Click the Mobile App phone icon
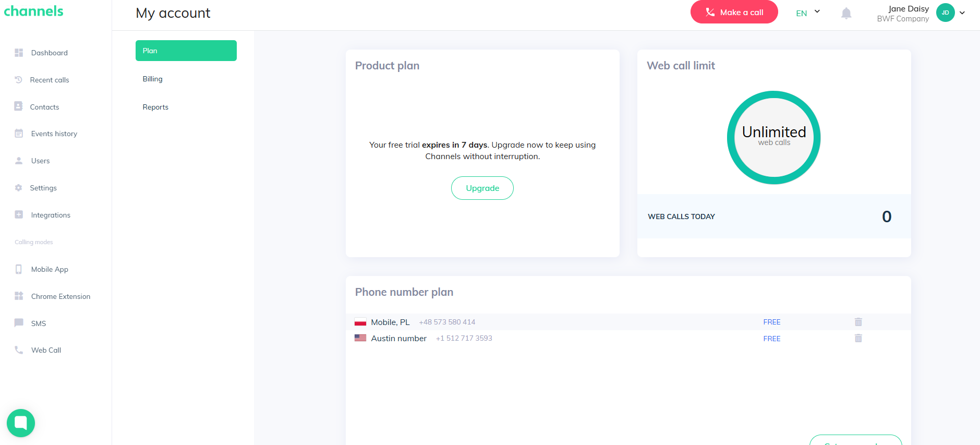 click(19, 269)
